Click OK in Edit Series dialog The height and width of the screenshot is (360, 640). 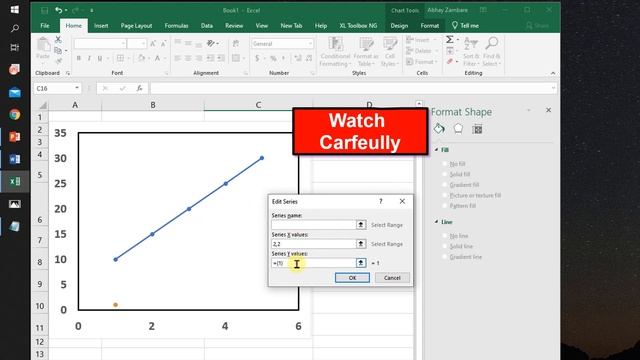pos(352,278)
